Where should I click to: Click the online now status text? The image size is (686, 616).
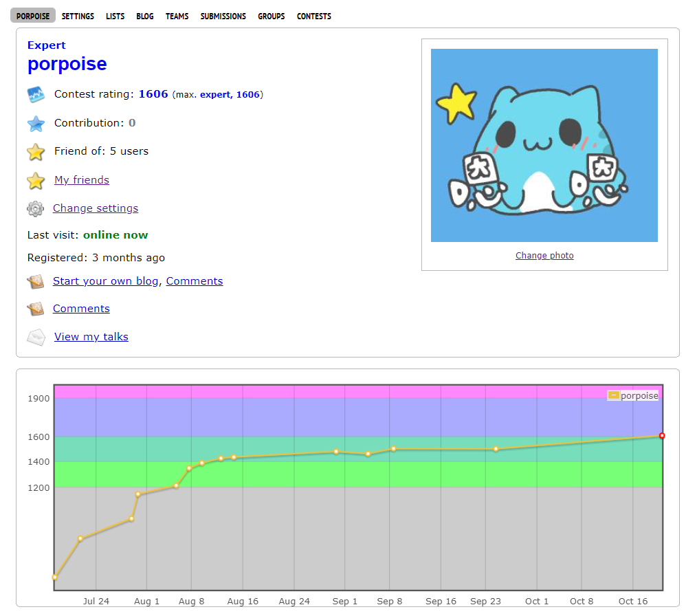(x=115, y=235)
